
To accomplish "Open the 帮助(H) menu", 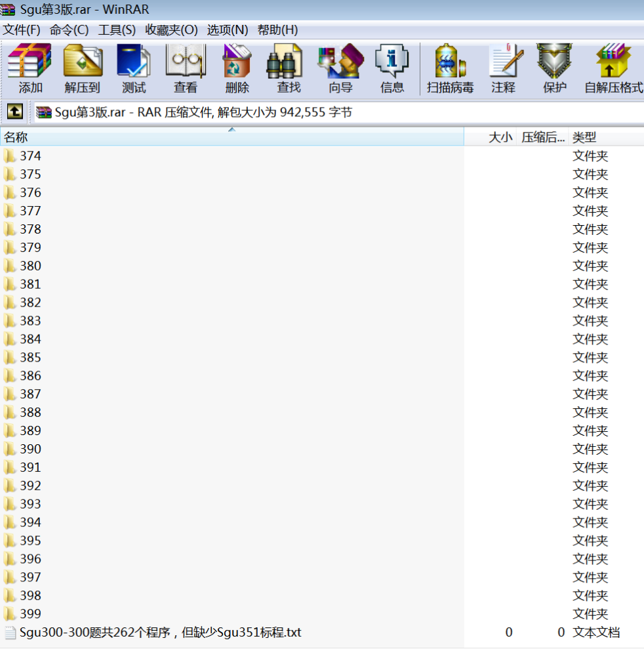I will (x=277, y=30).
